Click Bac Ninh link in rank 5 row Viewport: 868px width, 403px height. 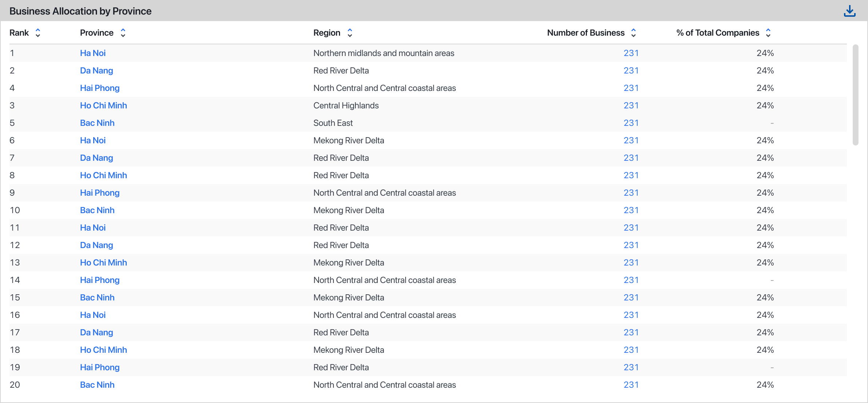click(x=97, y=123)
